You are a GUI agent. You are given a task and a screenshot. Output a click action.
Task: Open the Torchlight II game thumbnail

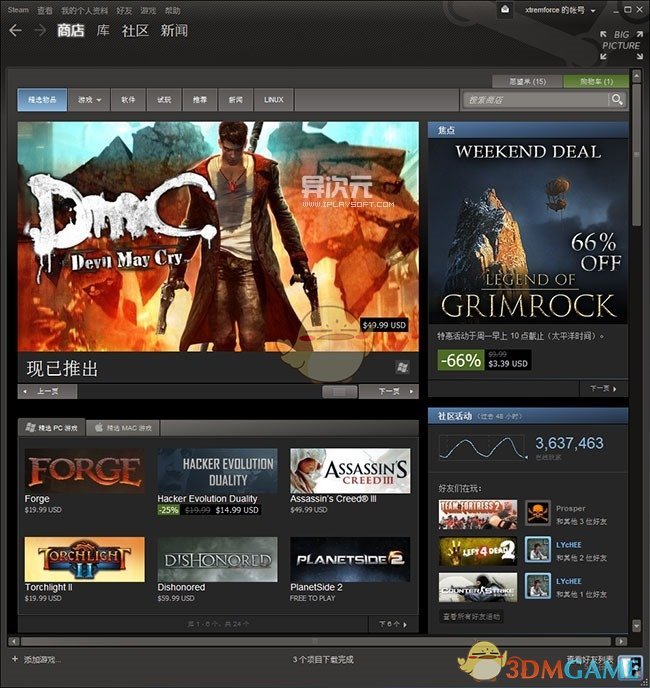click(84, 560)
